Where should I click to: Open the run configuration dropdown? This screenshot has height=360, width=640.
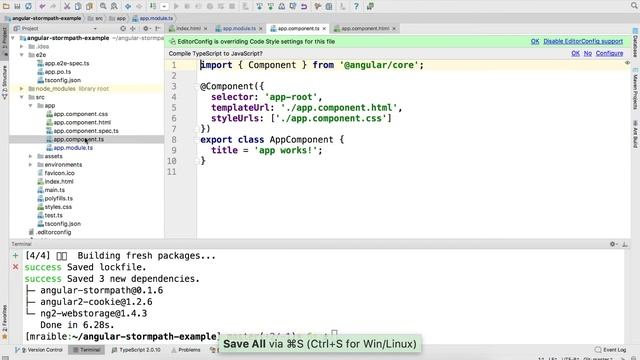coord(164,7)
